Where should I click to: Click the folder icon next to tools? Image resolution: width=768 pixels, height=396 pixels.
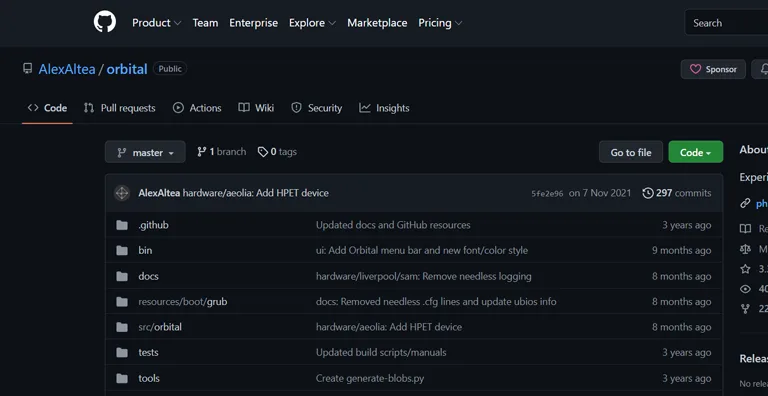pos(122,378)
